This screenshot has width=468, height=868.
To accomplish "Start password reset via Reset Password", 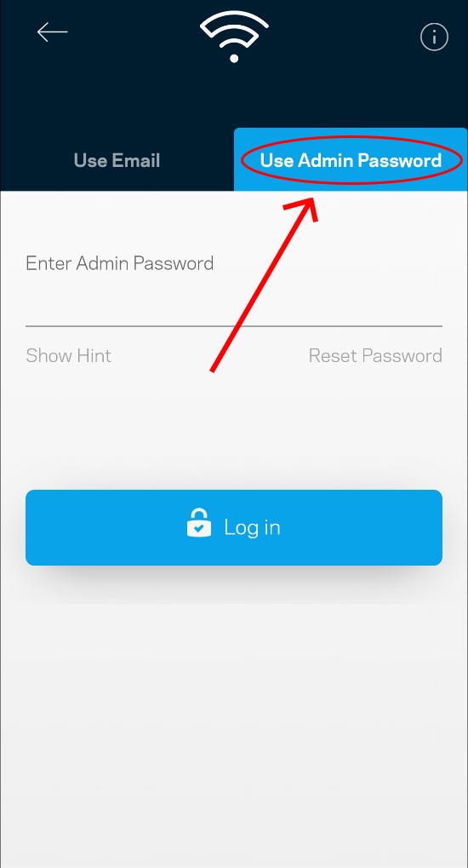I will (x=375, y=355).
